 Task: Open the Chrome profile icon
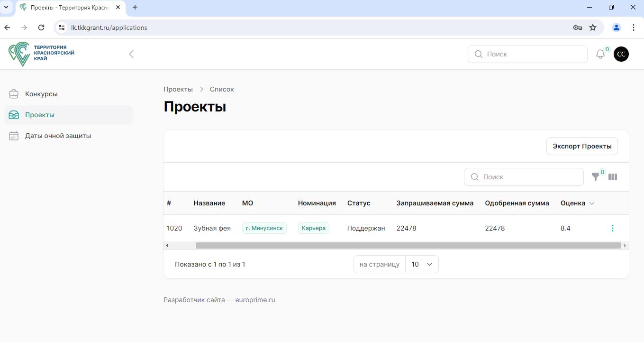(x=617, y=28)
